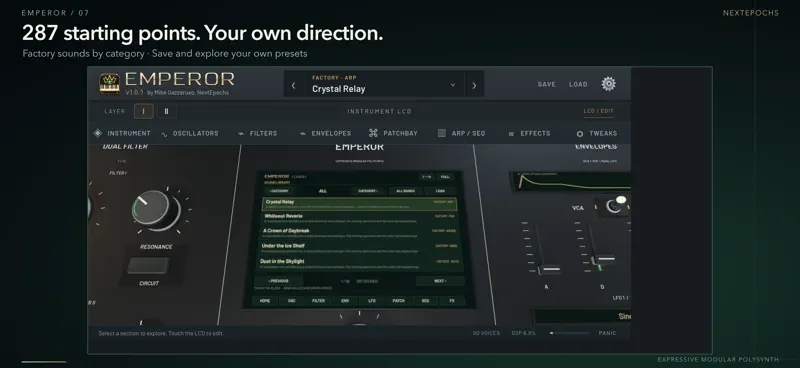The image size is (800, 368).
Task: Select Layer II
Action: [x=166, y=111]
